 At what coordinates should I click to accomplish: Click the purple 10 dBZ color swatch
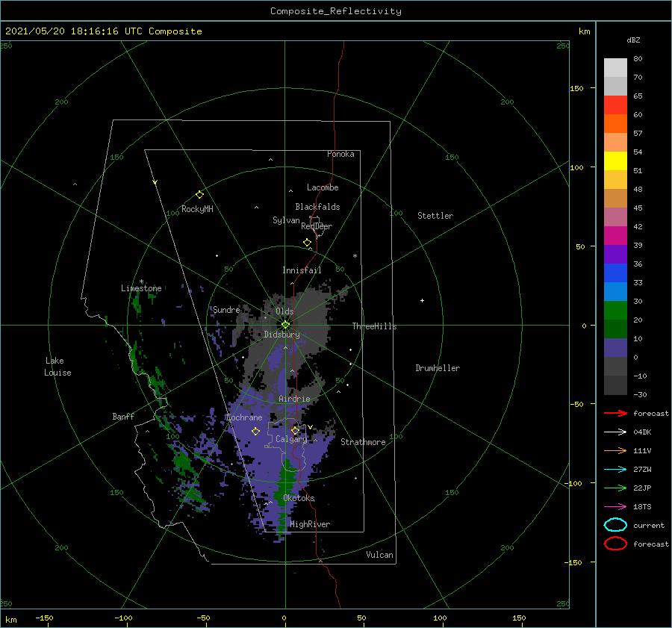point(615,347)
